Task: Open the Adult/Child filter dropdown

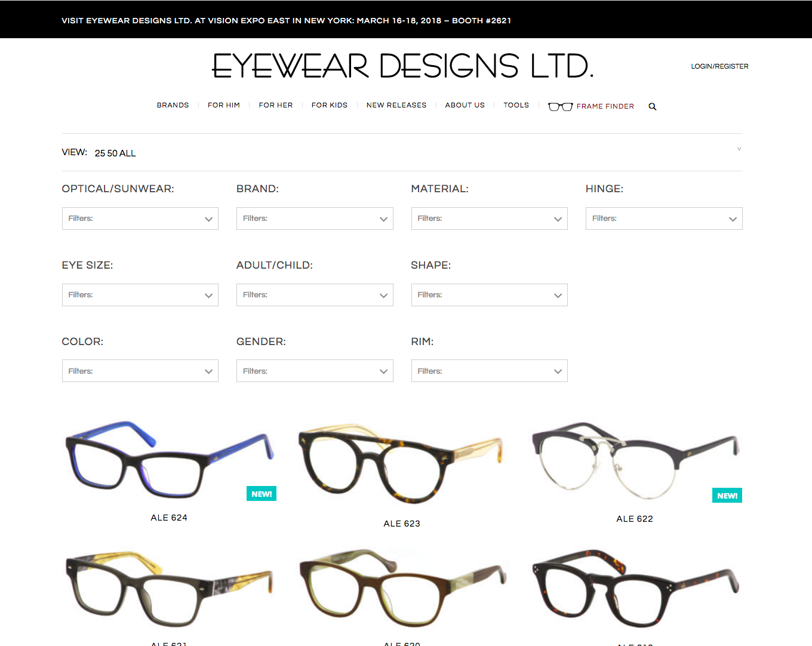Action: [315, 295]
